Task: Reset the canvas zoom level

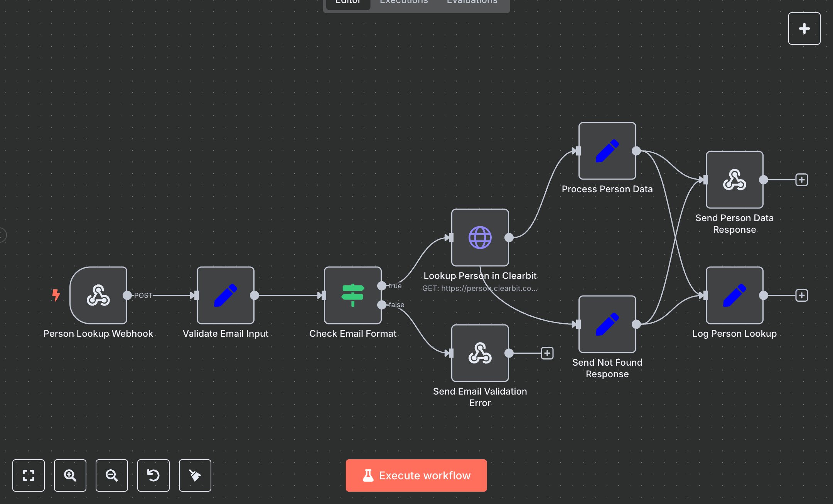Action: pos(153,475)
